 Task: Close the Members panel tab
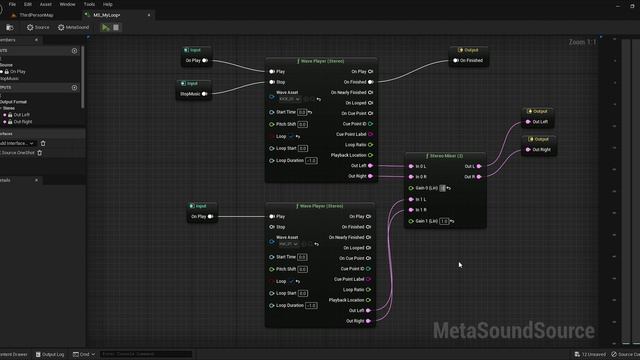[36, 40]
